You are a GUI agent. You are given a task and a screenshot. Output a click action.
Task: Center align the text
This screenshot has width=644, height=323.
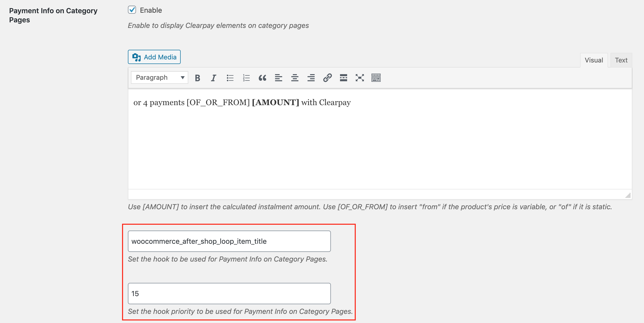point(295,78)
